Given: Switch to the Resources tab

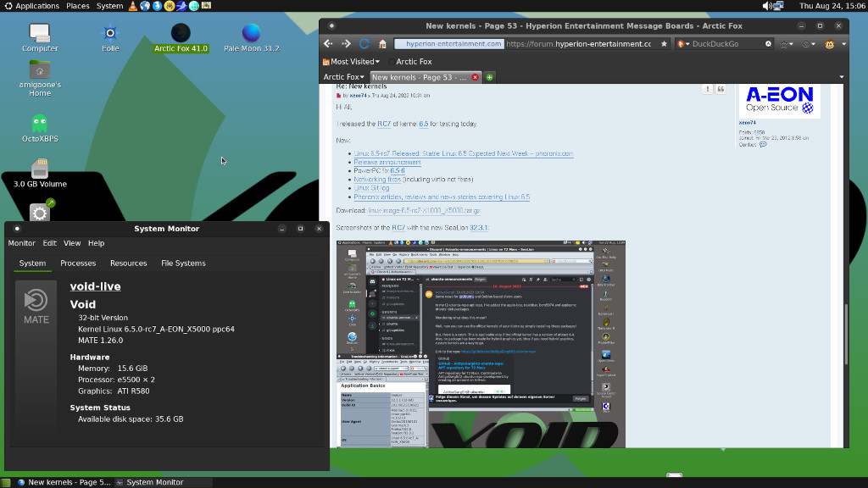Looking at the screenshot, I should tap(129, 263).
